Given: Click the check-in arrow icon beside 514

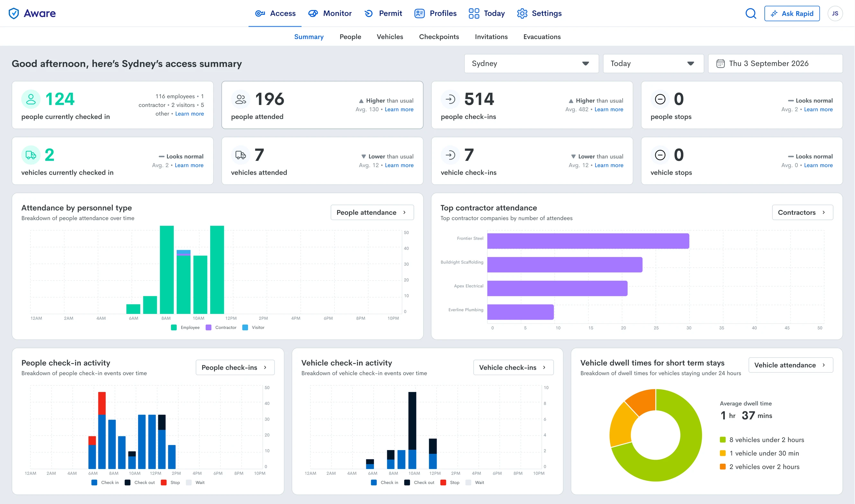Looking at the screenshot, I should 450,99.
